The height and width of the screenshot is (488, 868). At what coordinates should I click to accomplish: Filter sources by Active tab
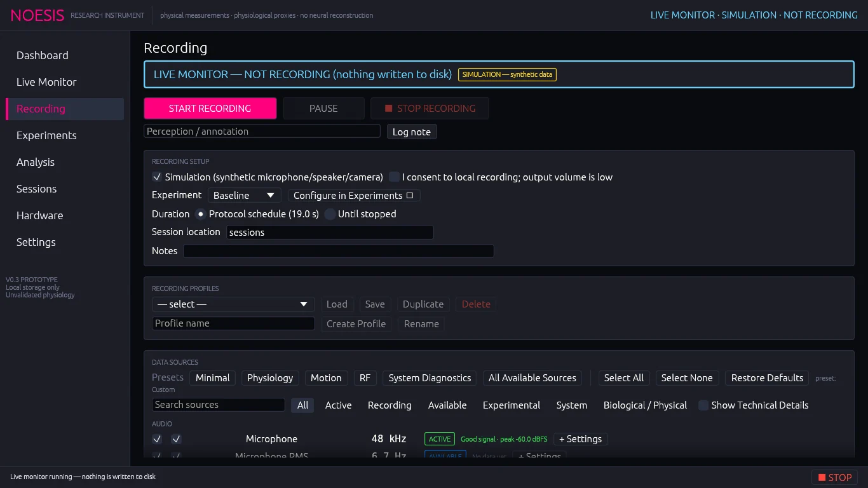click(339, 405)
